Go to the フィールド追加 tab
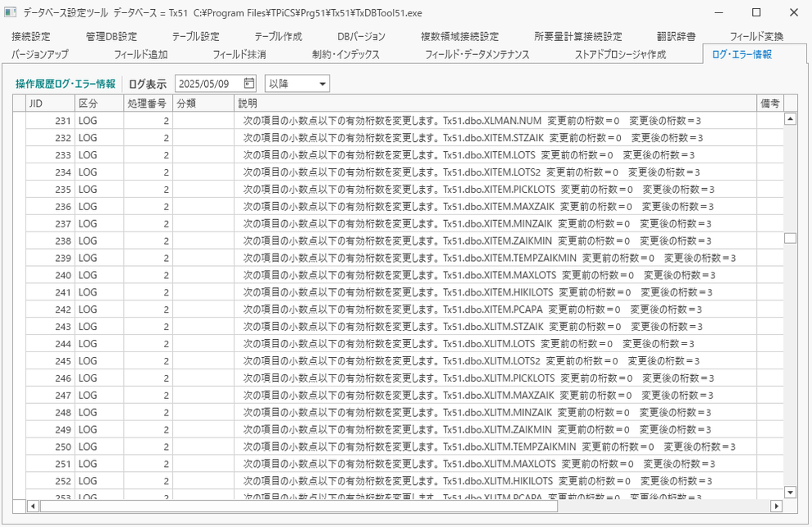812x527 pixels. coord(140,54)
